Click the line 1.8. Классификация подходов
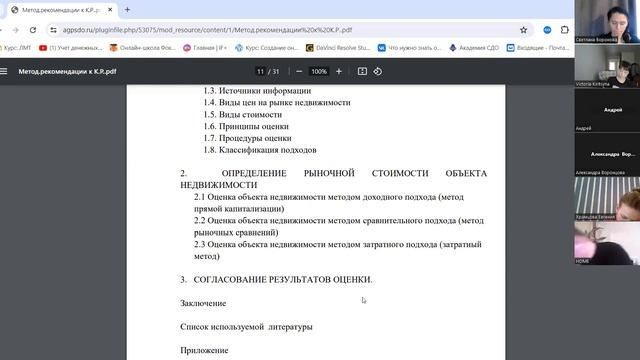This screenshot has width=640, height=360. pyautogui.click(x=260, y=150)
